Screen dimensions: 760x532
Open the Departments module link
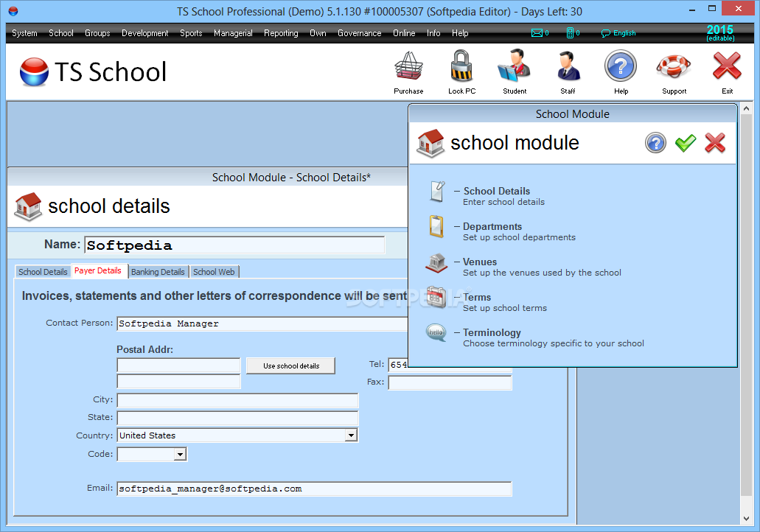pos(492,226)
